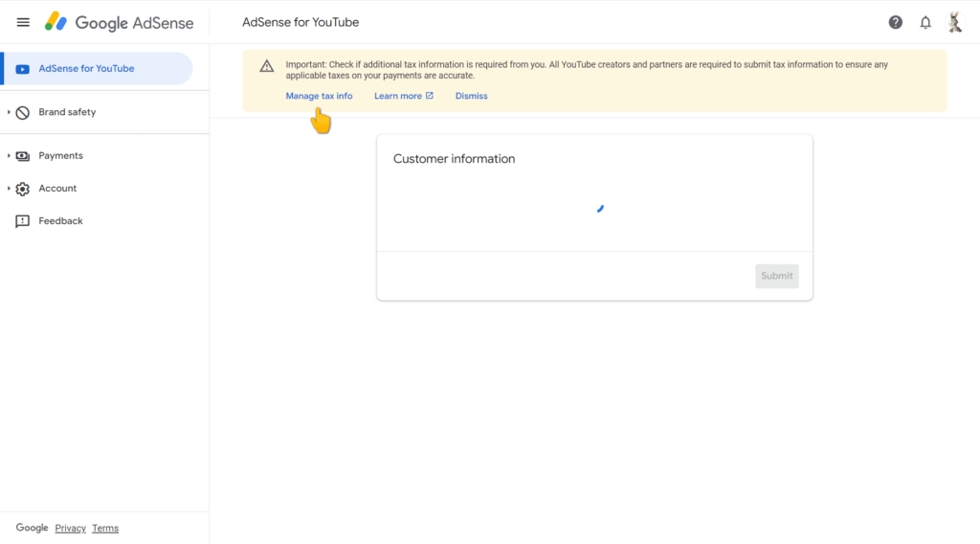
Task: Expand the Payments section arrow
Action: coord(9,156)
